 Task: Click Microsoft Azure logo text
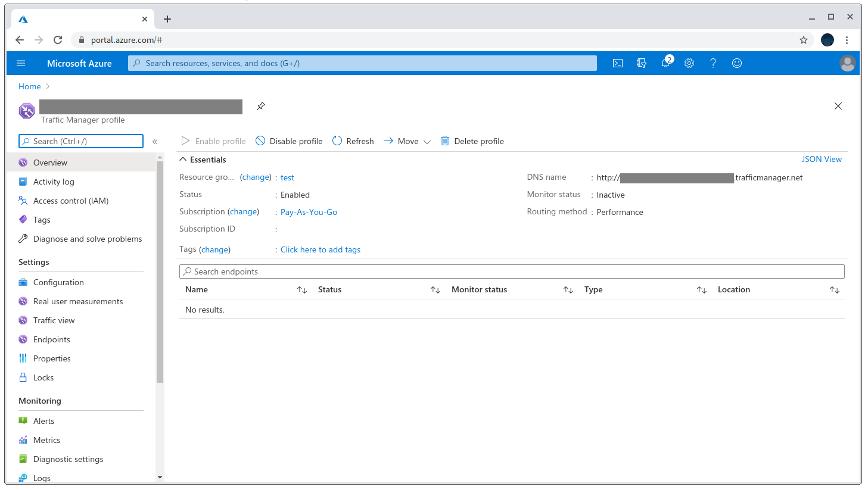coord(79,63)
